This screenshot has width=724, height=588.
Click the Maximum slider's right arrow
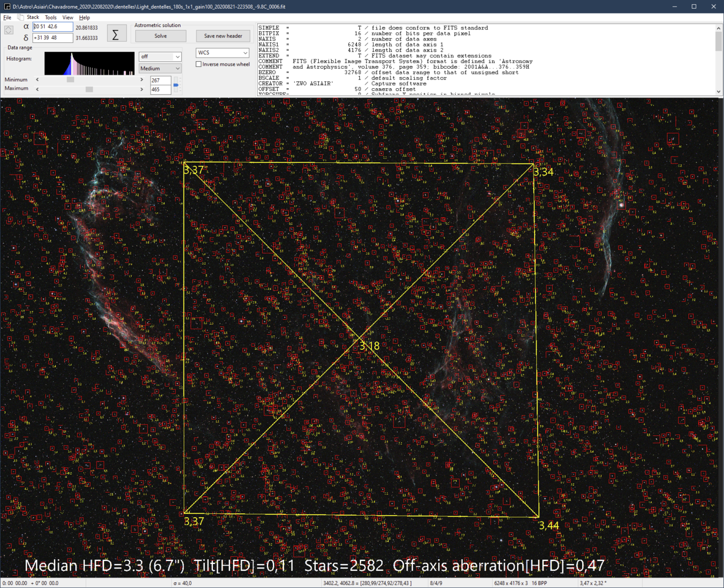pos(142,89)
